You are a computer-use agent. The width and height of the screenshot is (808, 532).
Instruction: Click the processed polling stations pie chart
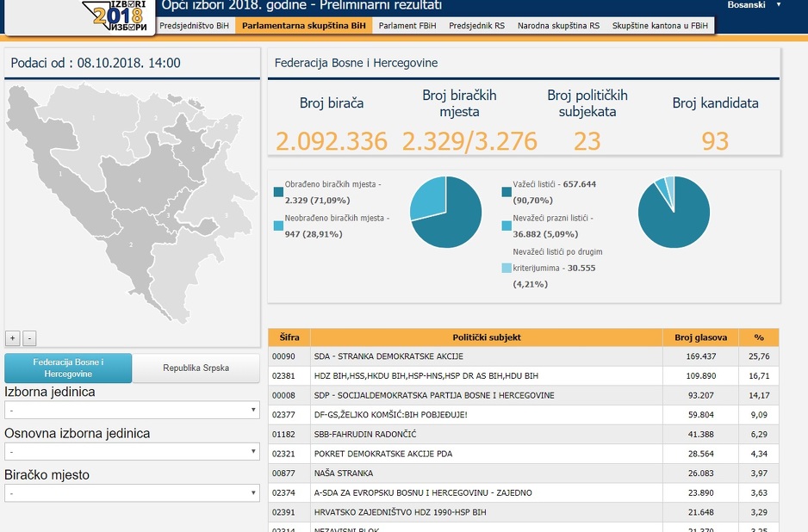click(x=445, y=212)
